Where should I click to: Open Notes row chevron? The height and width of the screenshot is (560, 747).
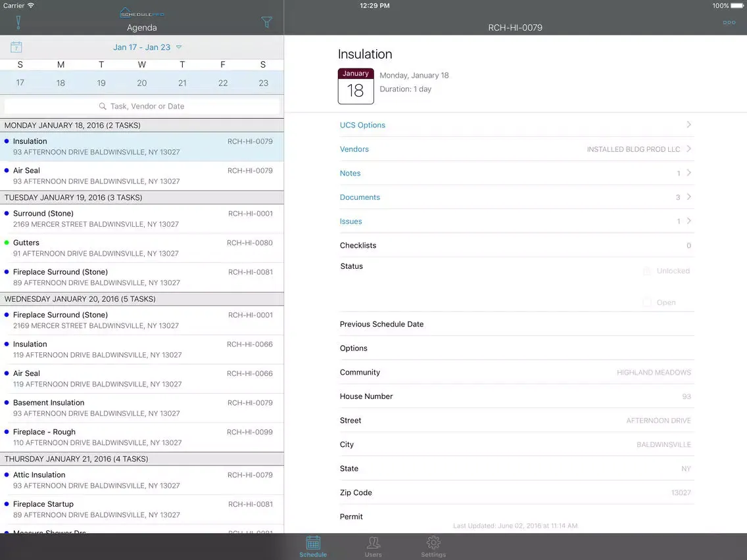click(689, 173)
